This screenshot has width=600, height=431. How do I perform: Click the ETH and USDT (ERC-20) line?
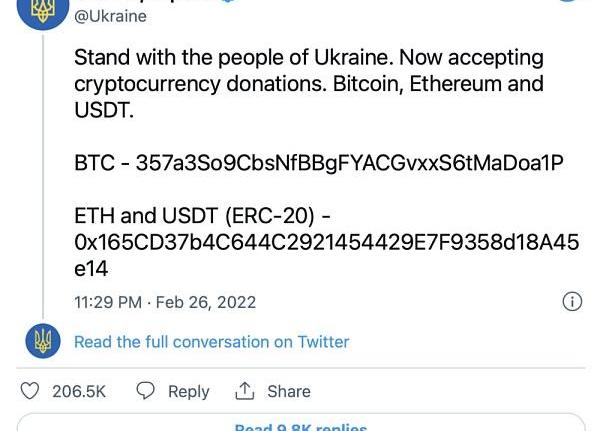pos(202,216)
